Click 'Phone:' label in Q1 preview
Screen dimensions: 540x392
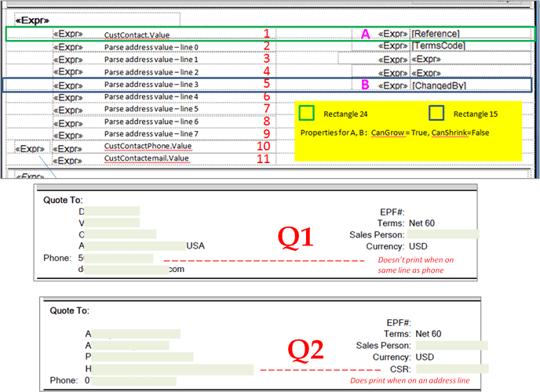[57, 258]
